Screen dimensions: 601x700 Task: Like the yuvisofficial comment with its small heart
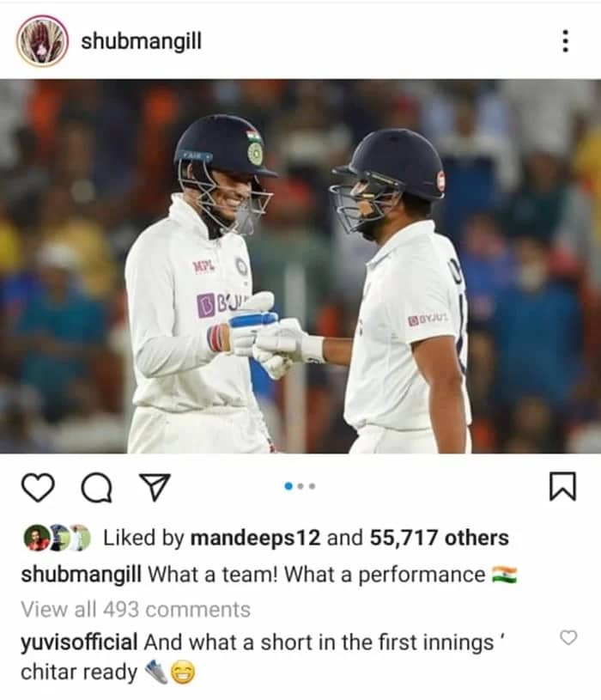(568, 637)
